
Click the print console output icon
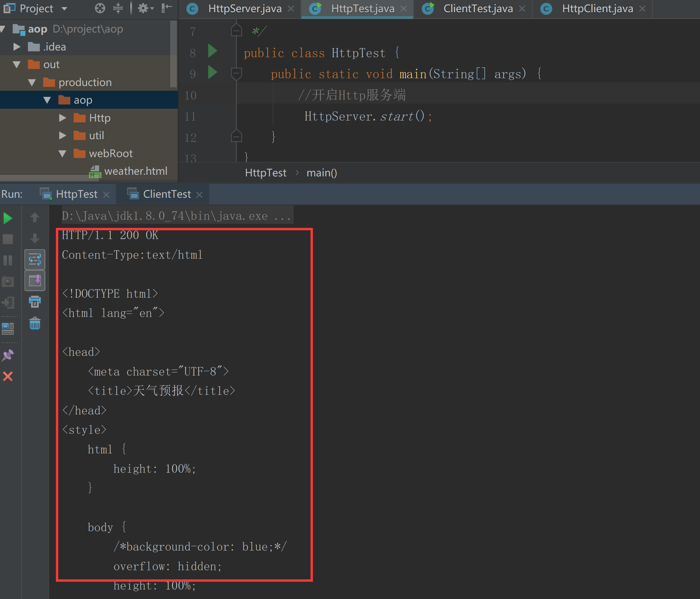35,301
